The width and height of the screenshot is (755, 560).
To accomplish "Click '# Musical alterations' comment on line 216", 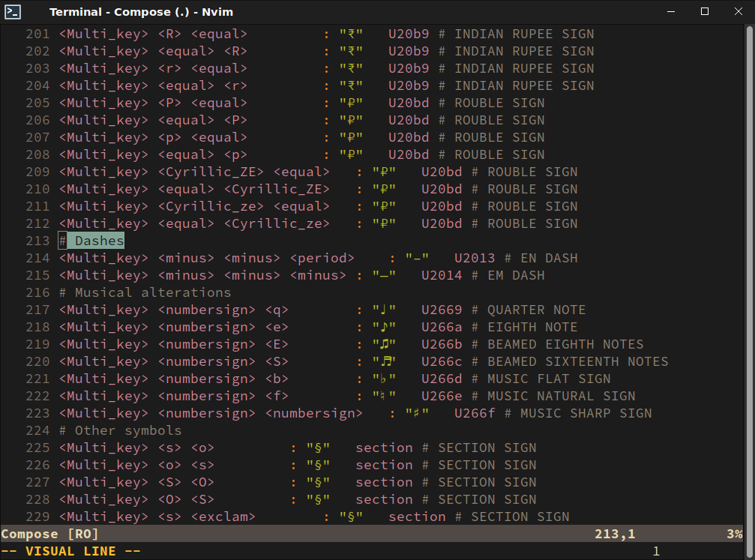I will coord(145,293).
